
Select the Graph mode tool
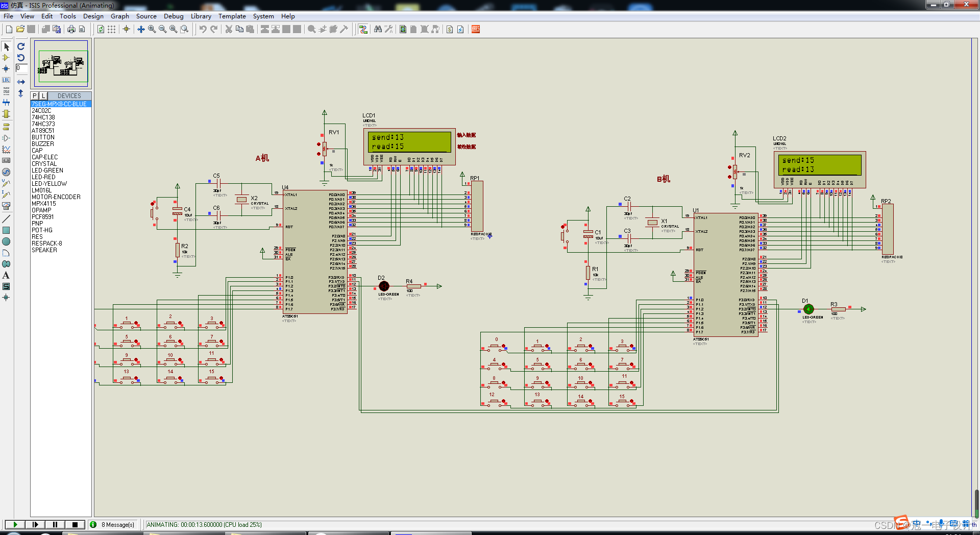point(6,149)
